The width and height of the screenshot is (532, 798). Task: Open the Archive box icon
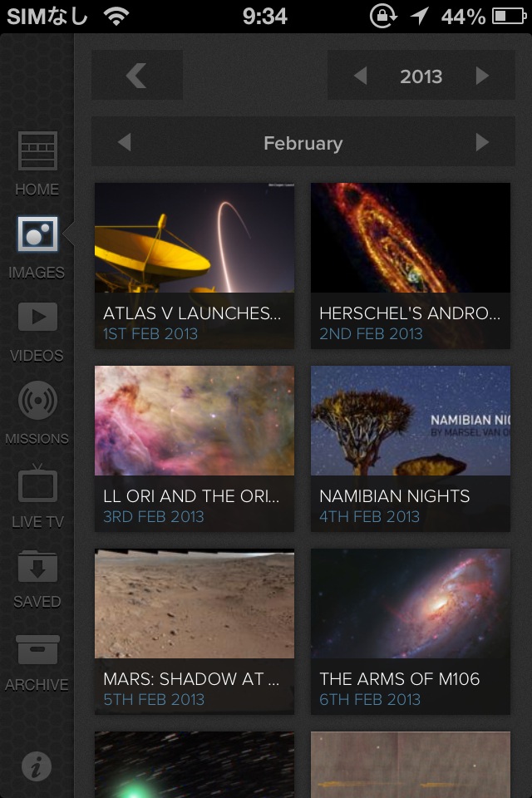(x=37, y=649)
